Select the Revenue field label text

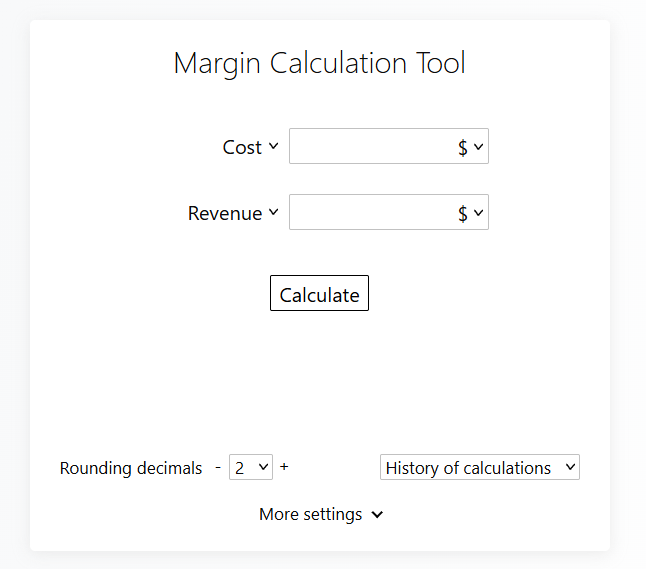[224, 213]
